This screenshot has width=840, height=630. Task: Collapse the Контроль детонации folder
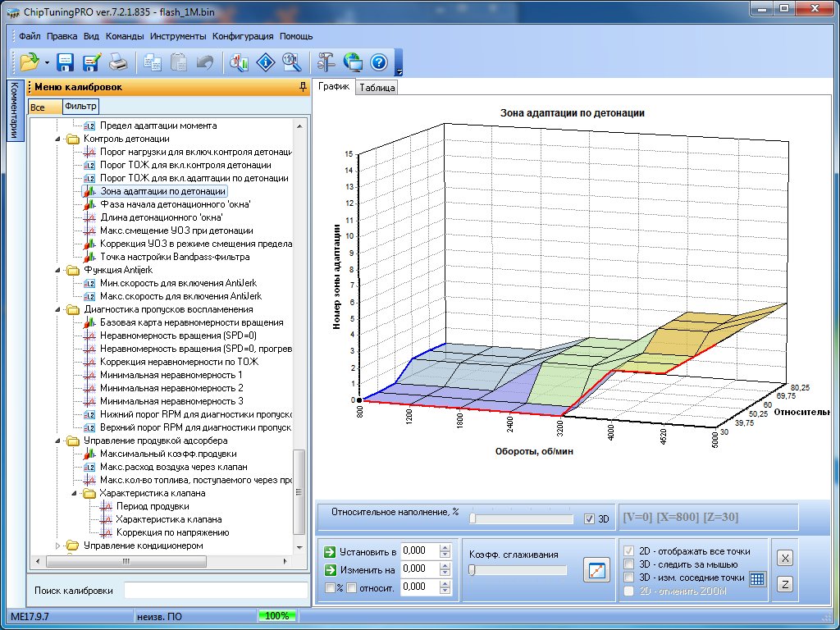[57, 139]
